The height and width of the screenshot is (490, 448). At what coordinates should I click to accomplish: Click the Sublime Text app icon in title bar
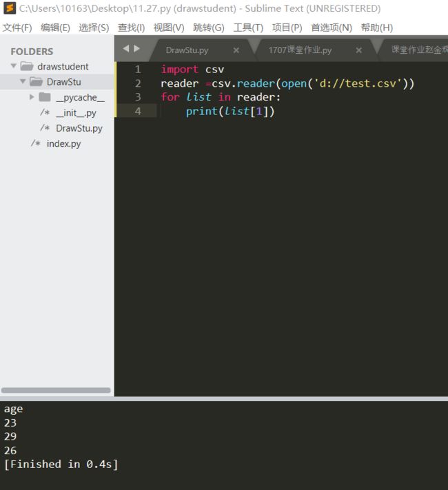coord(10,8)
